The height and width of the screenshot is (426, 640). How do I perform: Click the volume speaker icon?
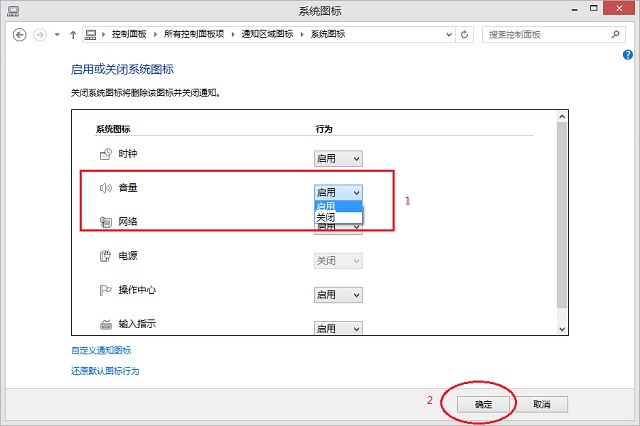[106, 188]
